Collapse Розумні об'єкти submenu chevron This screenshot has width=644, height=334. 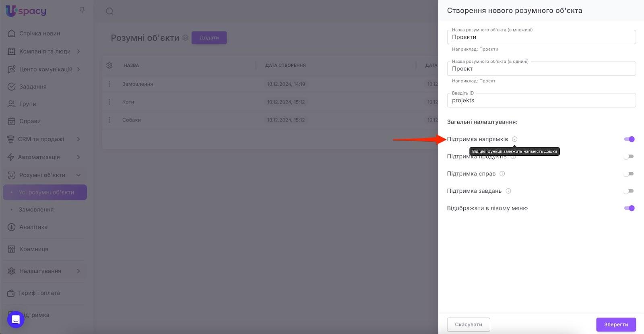click(78, 175)
